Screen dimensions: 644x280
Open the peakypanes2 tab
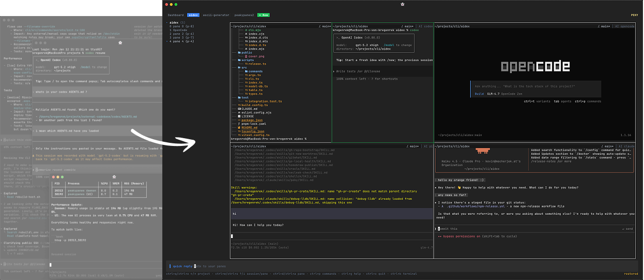click(244, 16)
